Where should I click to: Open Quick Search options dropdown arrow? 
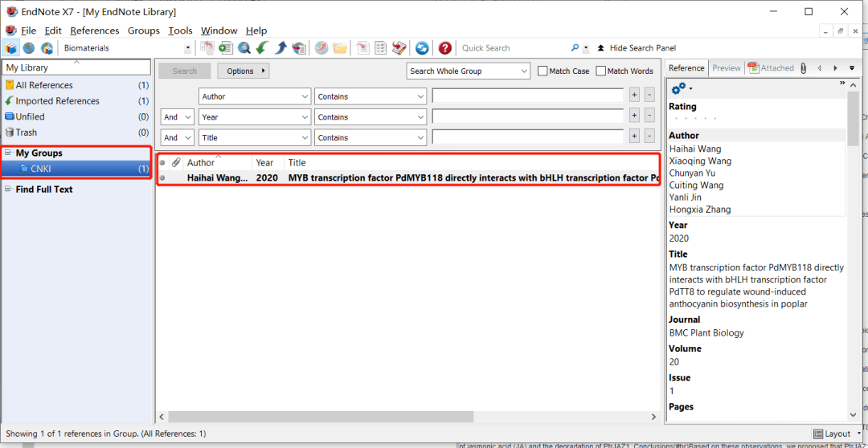[586, 48]
